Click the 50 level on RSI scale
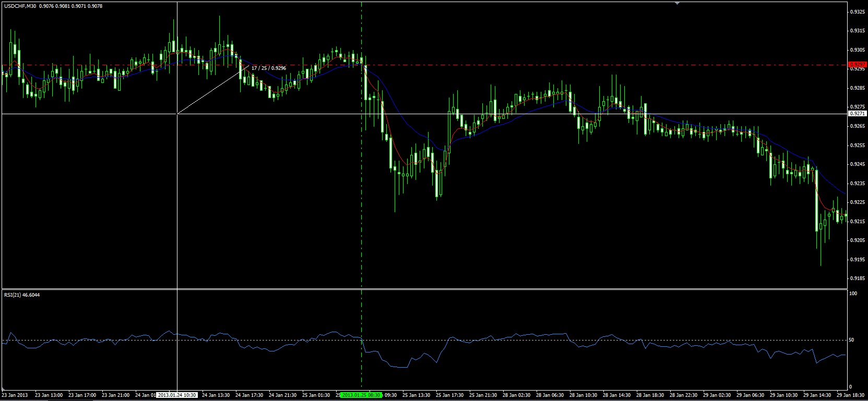The height and width of the screenshot is (401, 868). (852, 340)
